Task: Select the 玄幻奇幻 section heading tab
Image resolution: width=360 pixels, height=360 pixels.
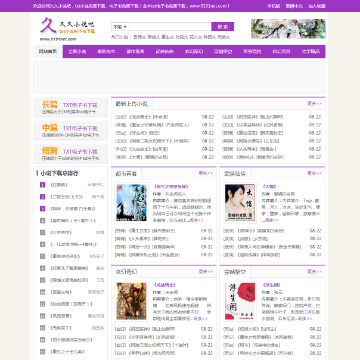Action: point(126,272)
